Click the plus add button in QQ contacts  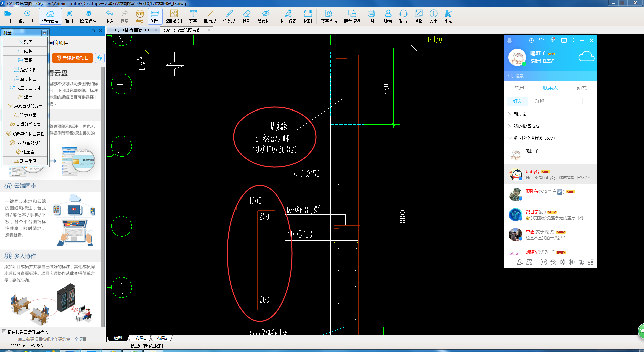click(x=590, y=101)
